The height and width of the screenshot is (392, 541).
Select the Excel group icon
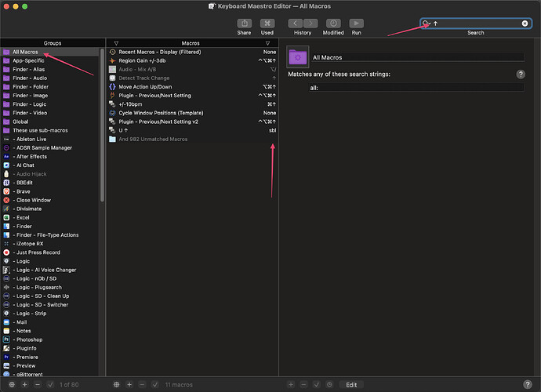(x=6, y=217)
